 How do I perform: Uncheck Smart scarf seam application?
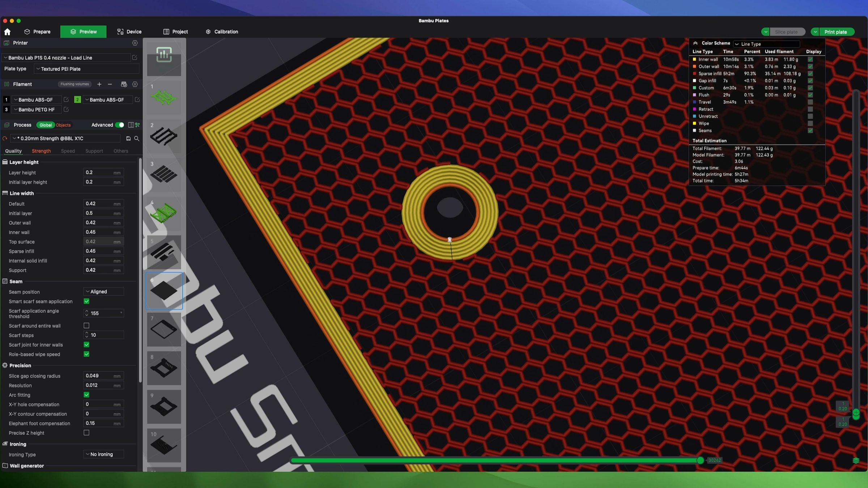pos(86,301)
